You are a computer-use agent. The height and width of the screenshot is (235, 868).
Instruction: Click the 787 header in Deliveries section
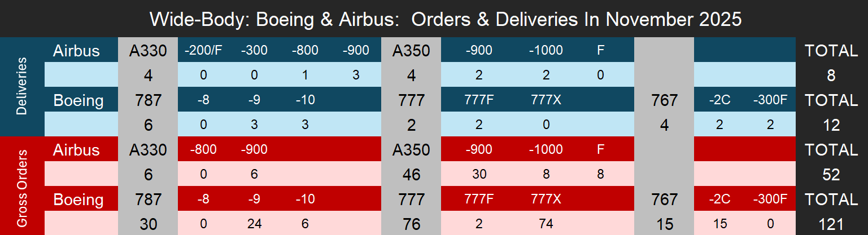tap(148, 100)
